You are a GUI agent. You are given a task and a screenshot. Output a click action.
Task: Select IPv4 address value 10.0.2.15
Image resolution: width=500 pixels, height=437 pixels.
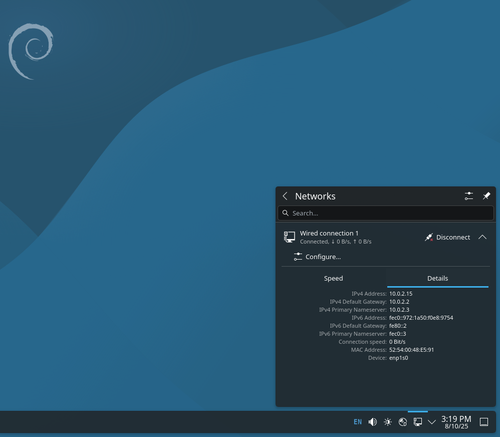(x=401, y=294)
